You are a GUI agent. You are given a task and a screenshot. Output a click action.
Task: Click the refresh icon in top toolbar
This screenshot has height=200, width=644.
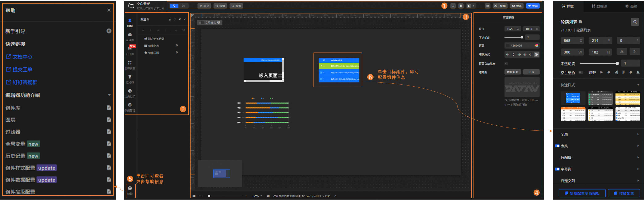pos(453,6)
